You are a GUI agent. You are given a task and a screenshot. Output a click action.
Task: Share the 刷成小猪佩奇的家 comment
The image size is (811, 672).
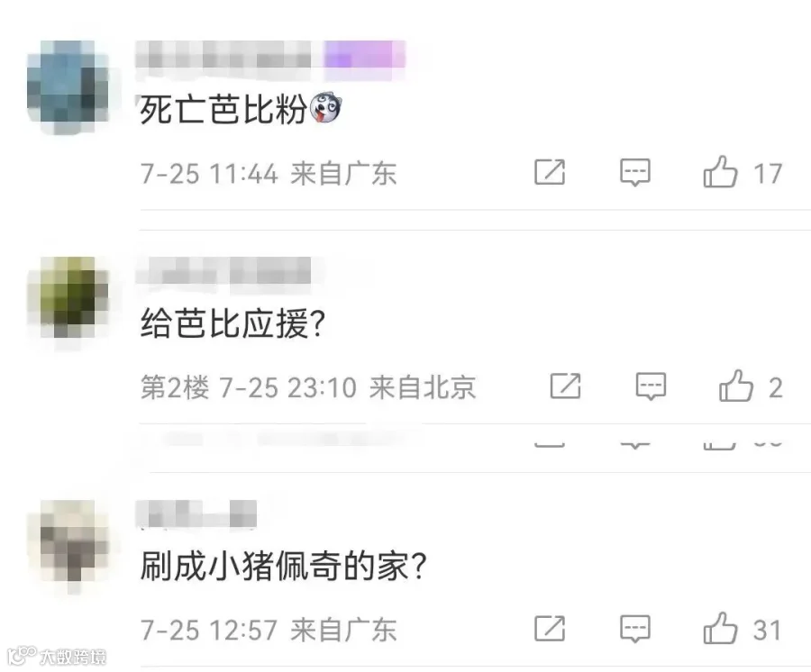pos(550,629)
